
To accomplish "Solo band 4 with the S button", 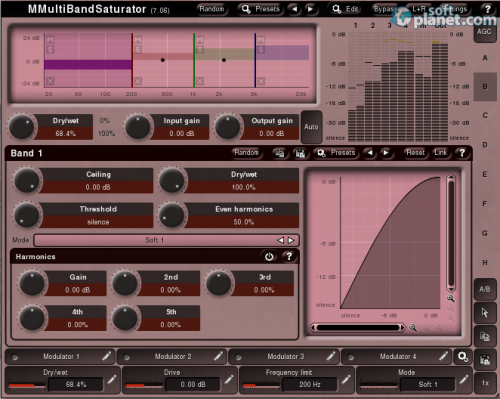I will (x=261, y=50).
